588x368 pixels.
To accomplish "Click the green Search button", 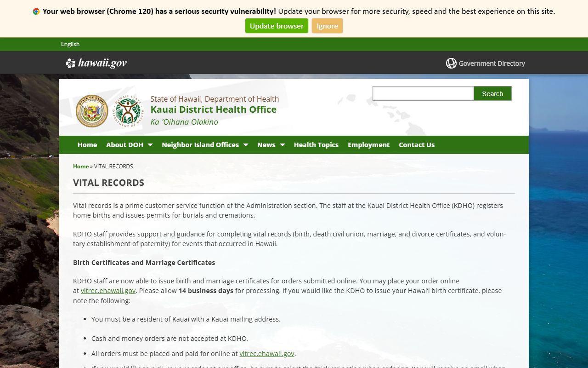I will pyautogui.click(x=492, y=93).
